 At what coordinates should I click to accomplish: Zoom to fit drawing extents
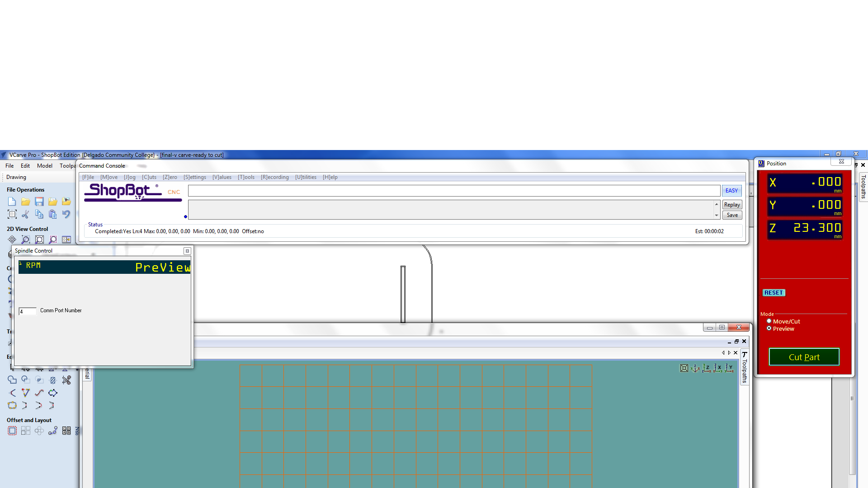(39, 239)
